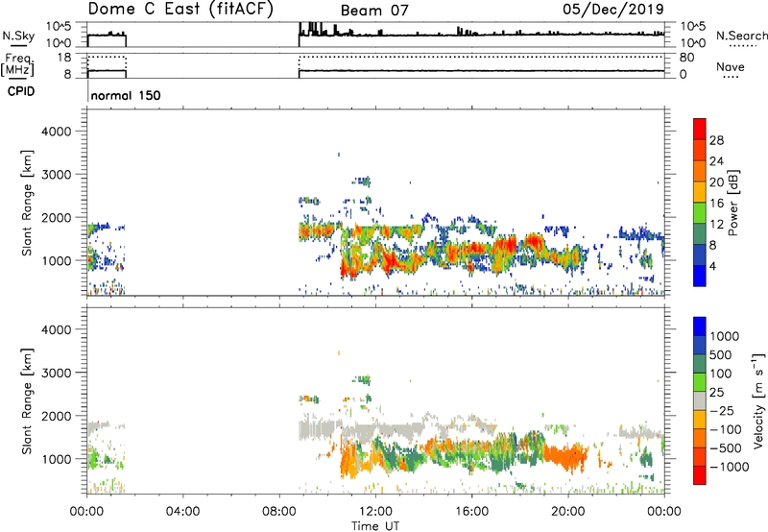The width and height of the screenshot is (768, 532).
Task: Click the blue top of velocity colorbar
Action: click(x=700, y=326)
